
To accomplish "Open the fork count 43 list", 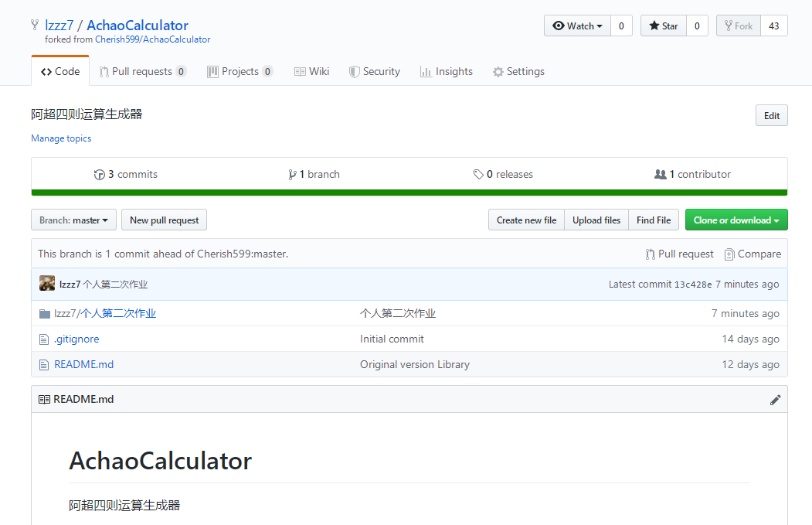I will [773, 26].
